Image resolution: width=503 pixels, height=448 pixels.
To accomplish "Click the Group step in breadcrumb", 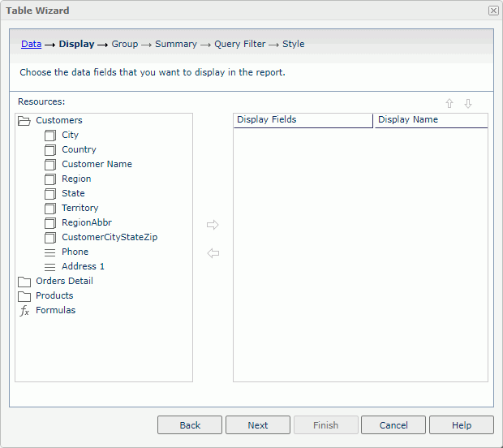I will point(124,44).
